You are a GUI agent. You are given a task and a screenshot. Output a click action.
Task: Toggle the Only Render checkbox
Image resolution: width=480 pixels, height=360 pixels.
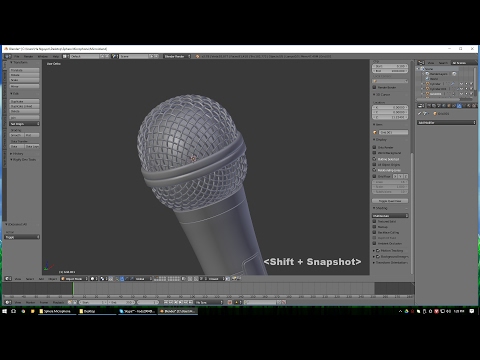[374, 147]
